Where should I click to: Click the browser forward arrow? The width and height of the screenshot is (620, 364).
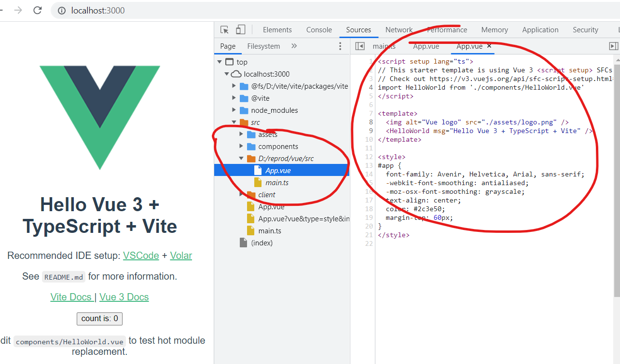click(18, 10)
